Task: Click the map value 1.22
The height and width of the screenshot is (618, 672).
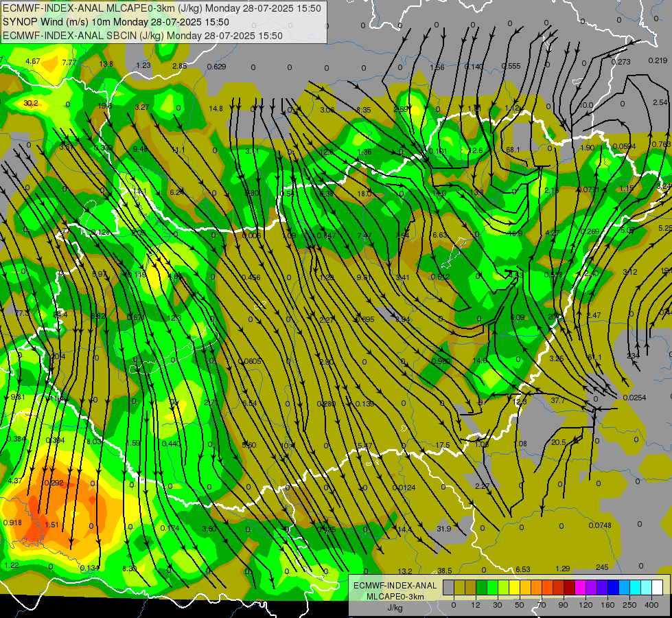Action: click(12, 565)
